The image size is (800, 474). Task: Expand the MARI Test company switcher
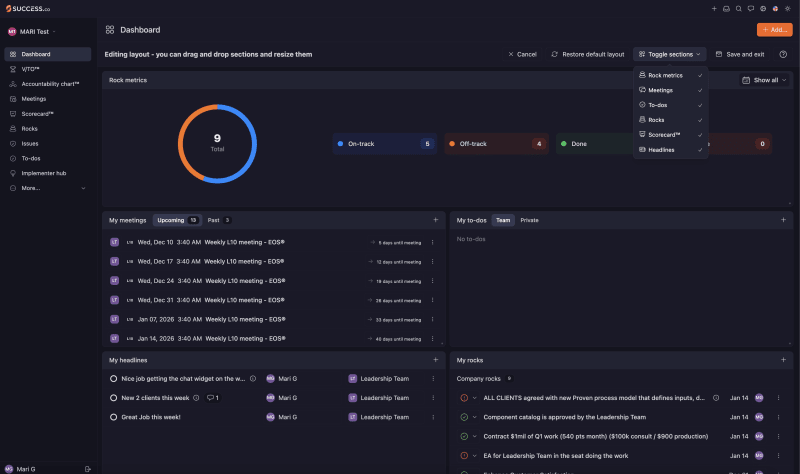[32, 32]
